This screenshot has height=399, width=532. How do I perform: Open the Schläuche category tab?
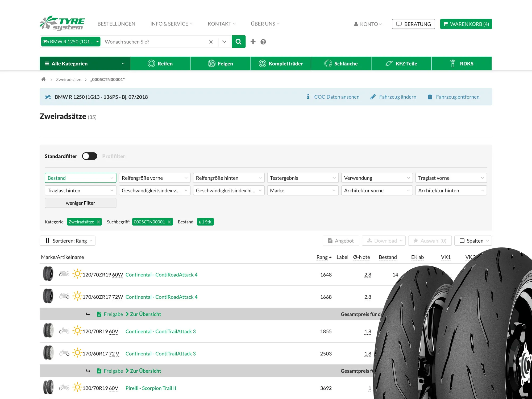tap(341, 64)
